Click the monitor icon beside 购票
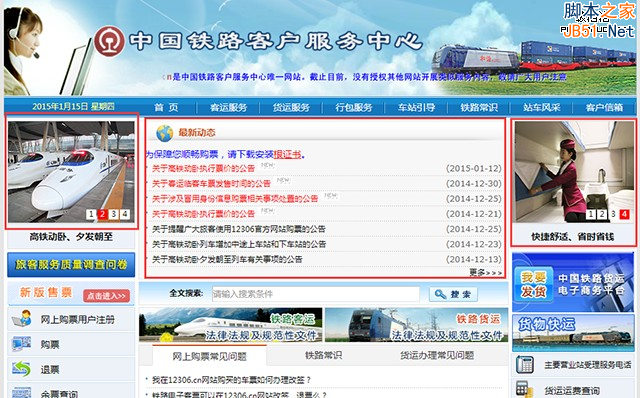 (x=21, y=344)
